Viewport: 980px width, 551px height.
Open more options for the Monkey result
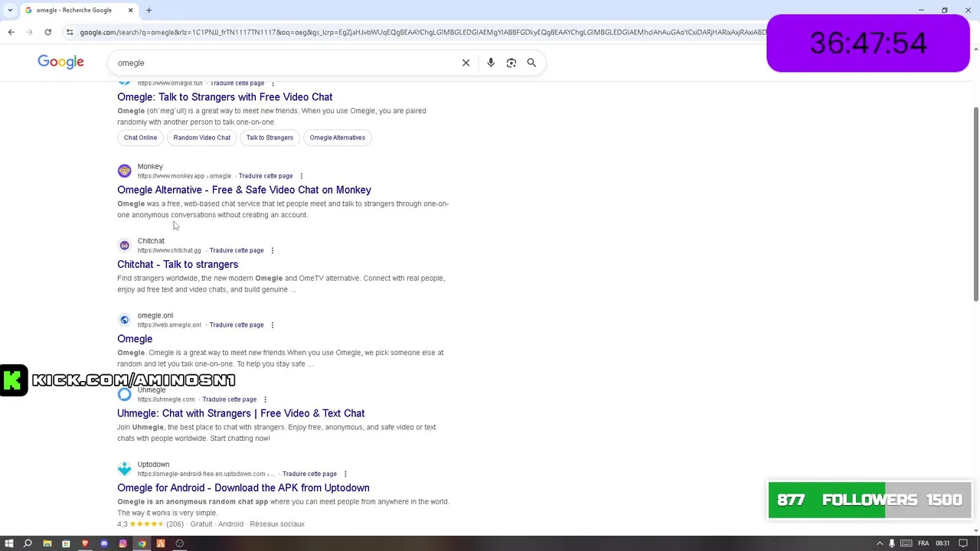pos(301,176)
